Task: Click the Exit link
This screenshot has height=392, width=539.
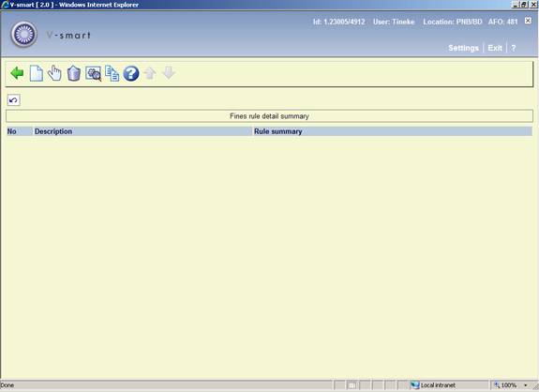Action: pos(495,48)
